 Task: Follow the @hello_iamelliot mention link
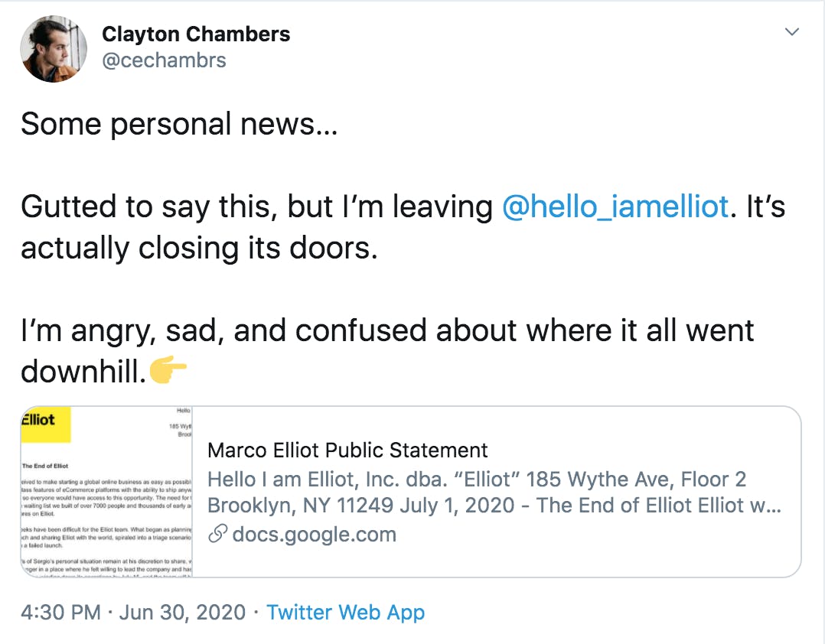(615, 207)
